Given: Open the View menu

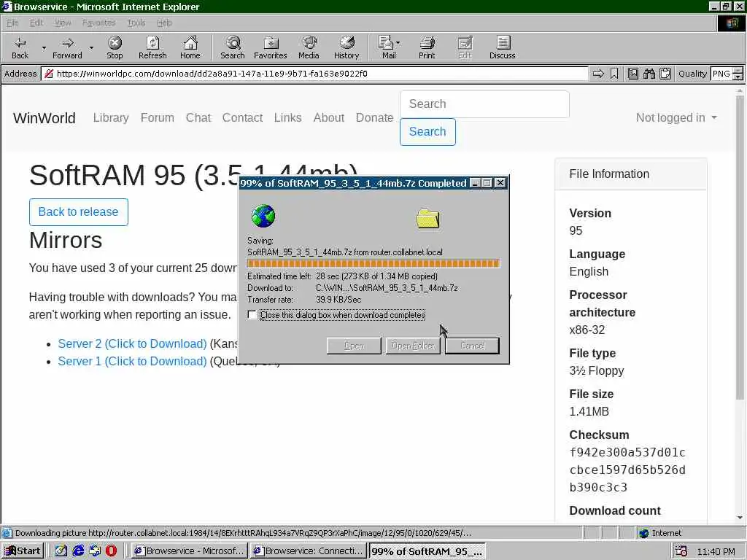Looking at the screenshot, I should [63, 23].
